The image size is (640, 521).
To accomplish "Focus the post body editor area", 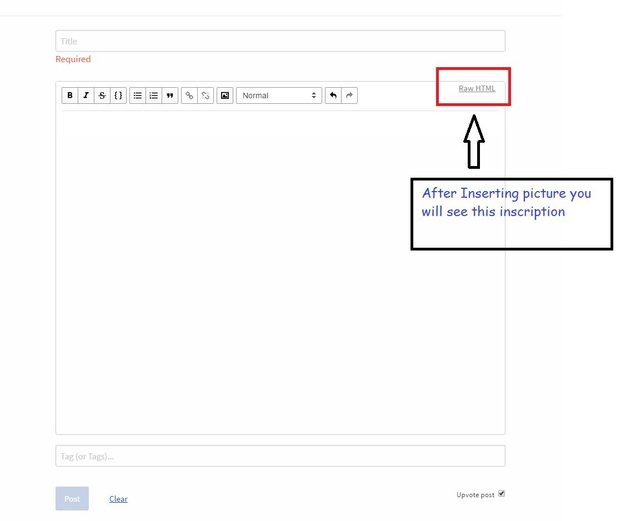I will (280, 272).
